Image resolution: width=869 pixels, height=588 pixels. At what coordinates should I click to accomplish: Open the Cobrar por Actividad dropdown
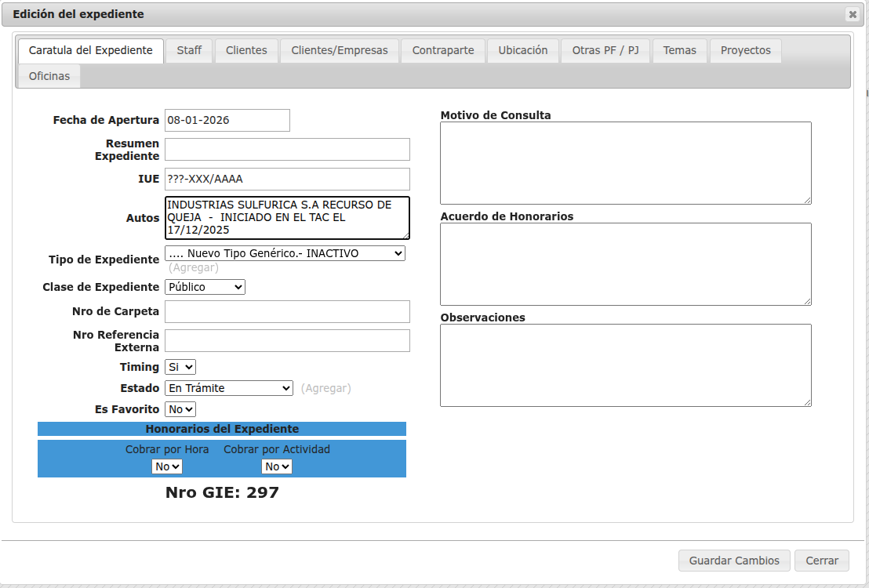(277, 466)
